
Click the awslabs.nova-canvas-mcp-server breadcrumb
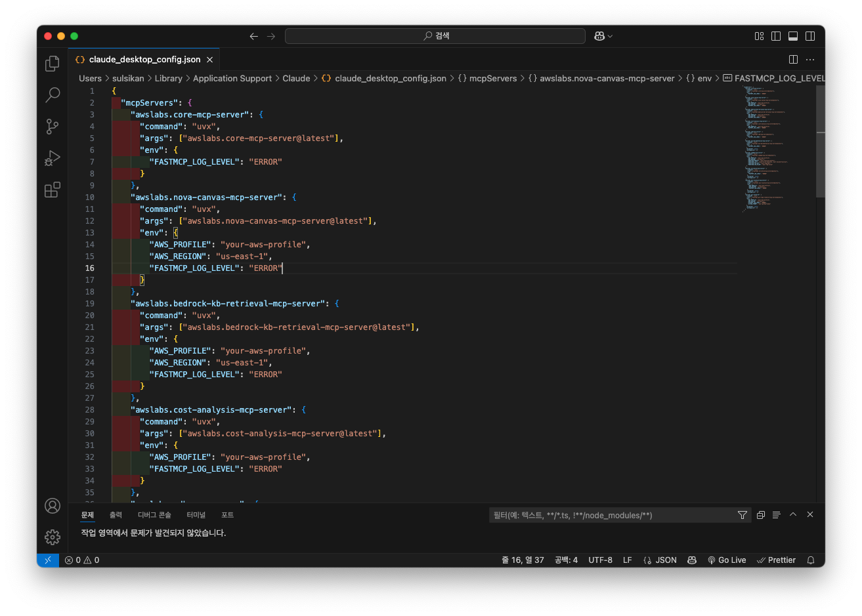[x=601, y=78]
